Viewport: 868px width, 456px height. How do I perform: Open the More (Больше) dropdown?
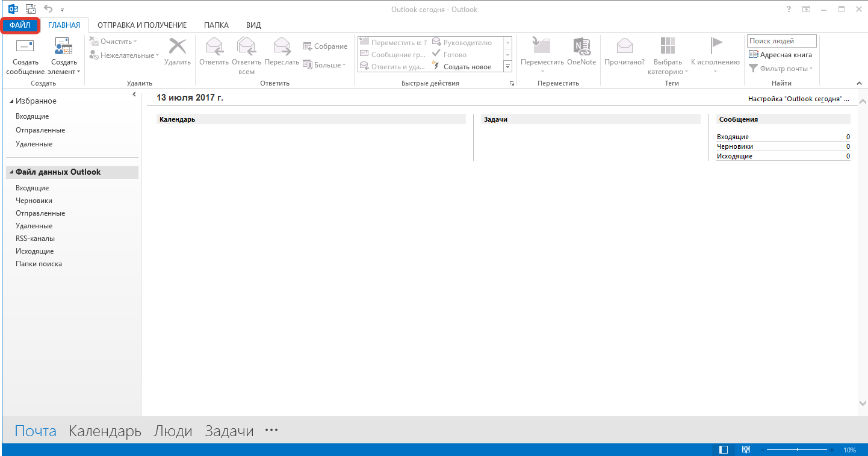324,65
